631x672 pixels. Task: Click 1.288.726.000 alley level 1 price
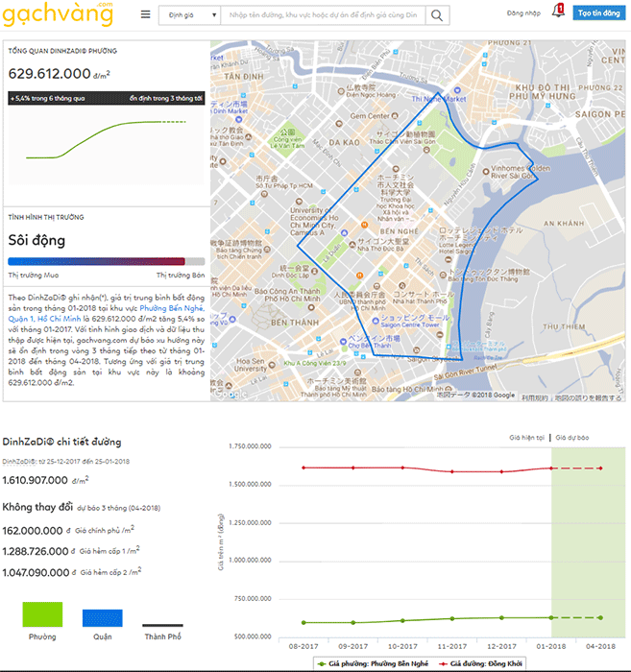point(36,551)
